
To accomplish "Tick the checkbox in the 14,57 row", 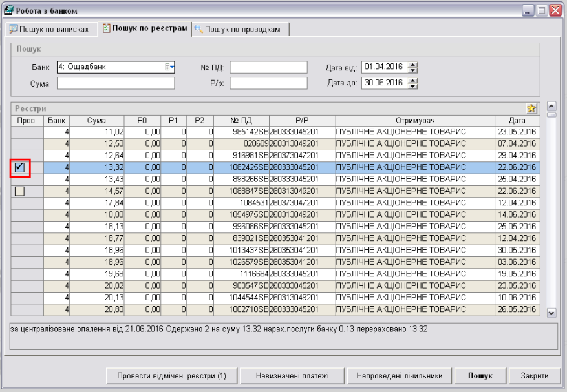I will tap(20, 191).
